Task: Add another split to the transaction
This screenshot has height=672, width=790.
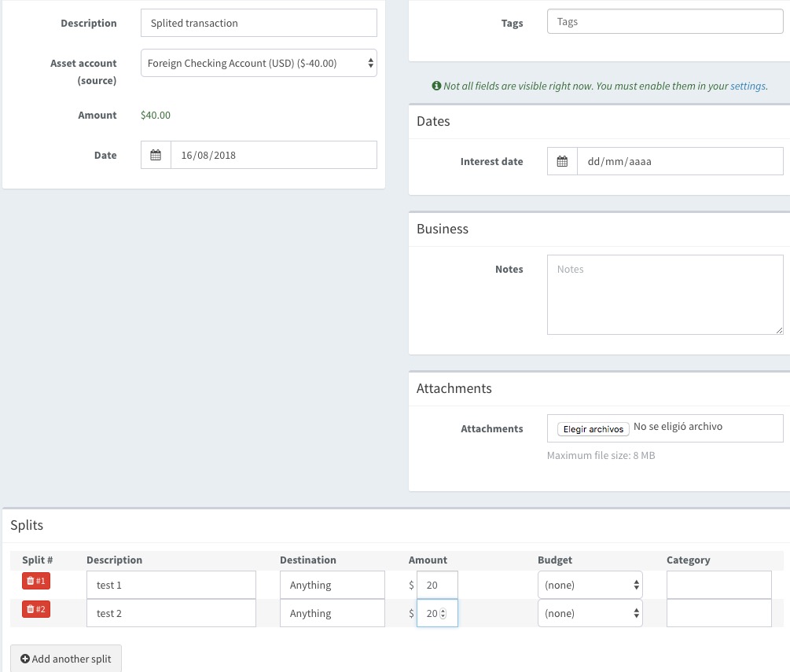Action: 65,659
